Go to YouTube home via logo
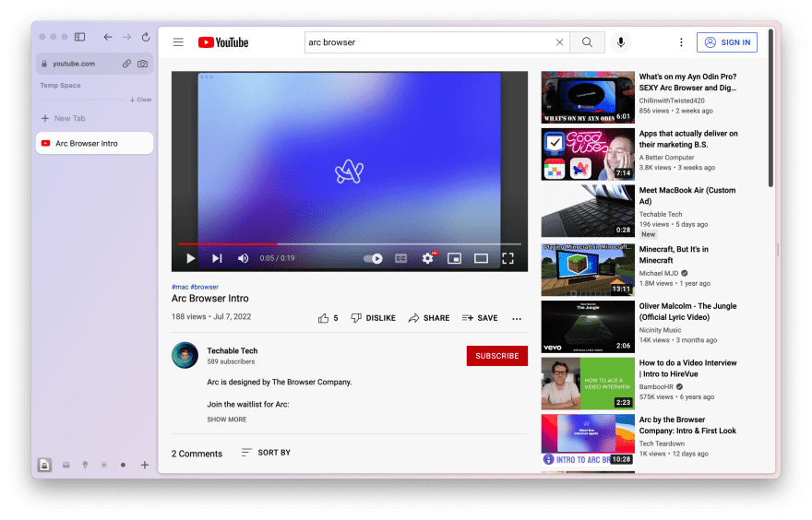 [223, 42]
